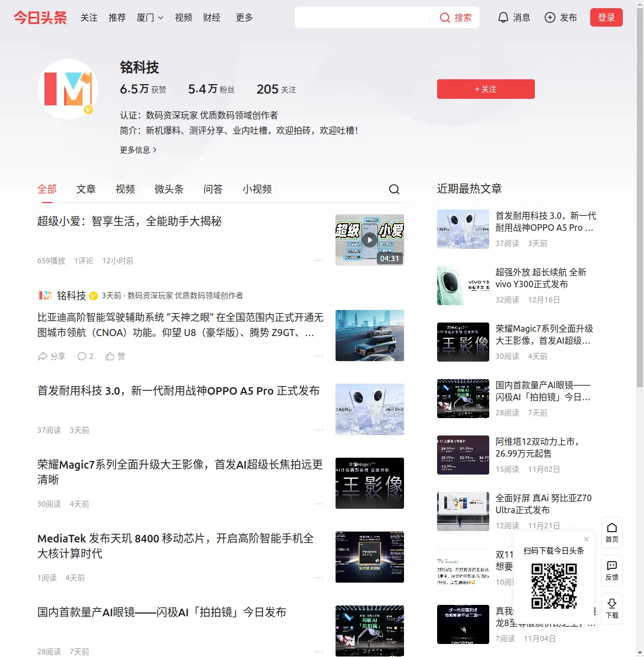Open 阿维塔12 thumbnail in hot list
The image size is (644, 657).
point(463,455)
